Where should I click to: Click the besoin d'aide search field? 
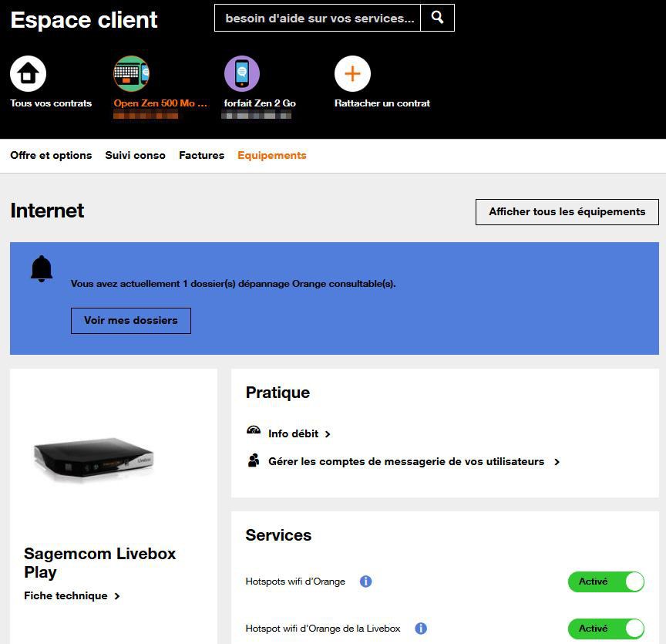pyautogui.click(x=318, y=18)
